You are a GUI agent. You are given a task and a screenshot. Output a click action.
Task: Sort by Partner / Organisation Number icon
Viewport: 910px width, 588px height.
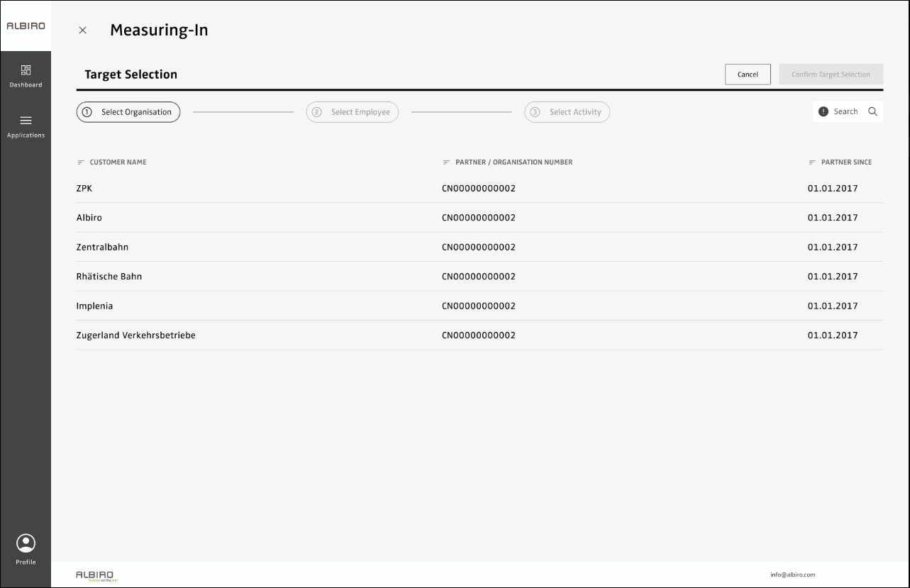point(446,162)
